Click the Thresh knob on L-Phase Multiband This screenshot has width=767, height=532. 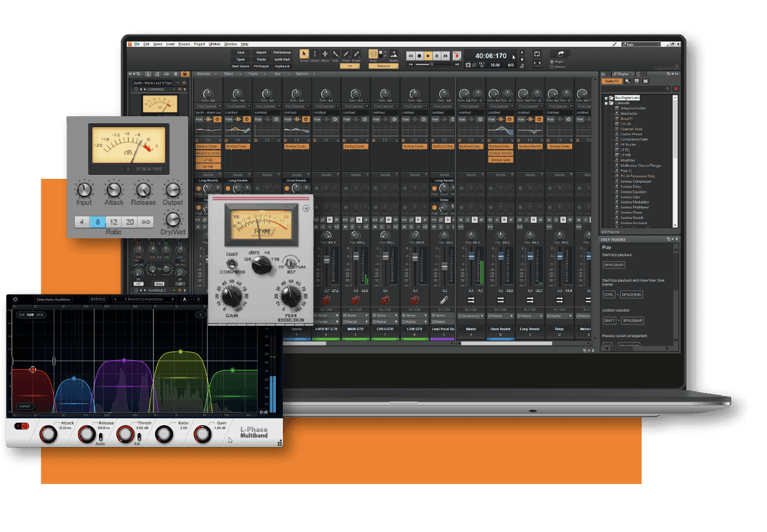(124, 434)
